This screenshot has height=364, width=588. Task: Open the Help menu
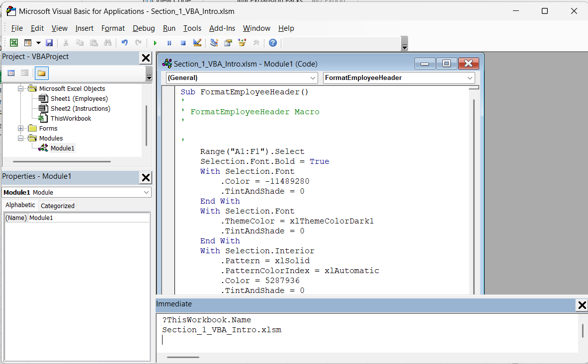pyautogui.click(x=286, y=28)
